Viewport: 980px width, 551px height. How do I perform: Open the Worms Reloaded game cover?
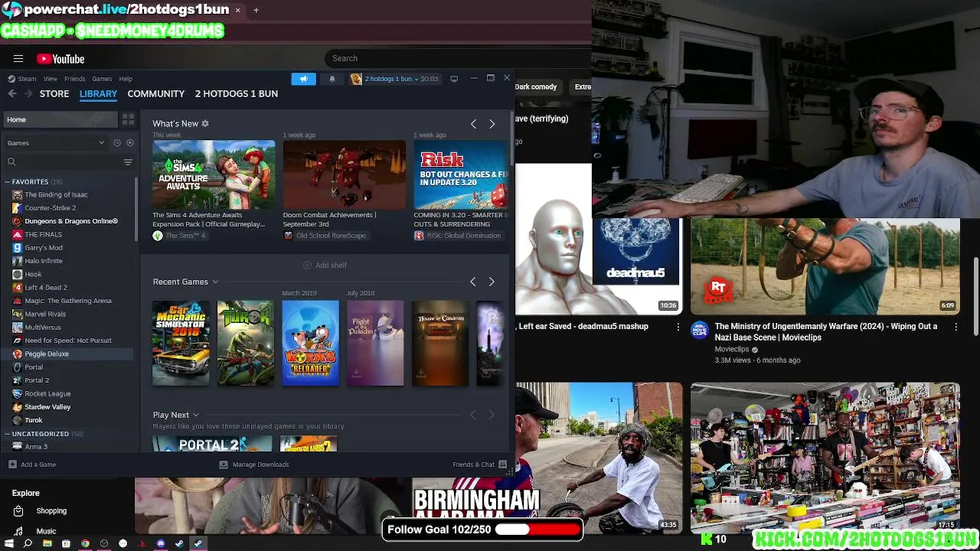[310, 343]
